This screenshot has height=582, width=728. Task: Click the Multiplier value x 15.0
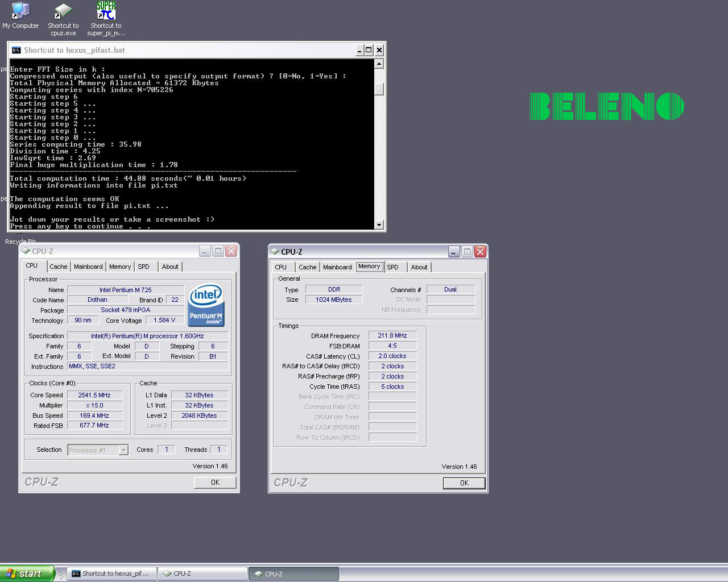tap(94, 405)
